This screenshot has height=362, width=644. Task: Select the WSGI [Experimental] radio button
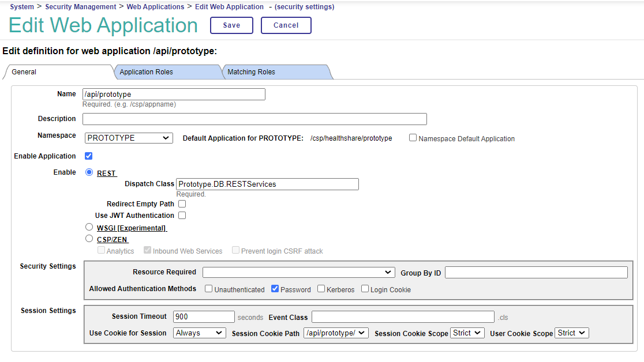pos(89,227)
